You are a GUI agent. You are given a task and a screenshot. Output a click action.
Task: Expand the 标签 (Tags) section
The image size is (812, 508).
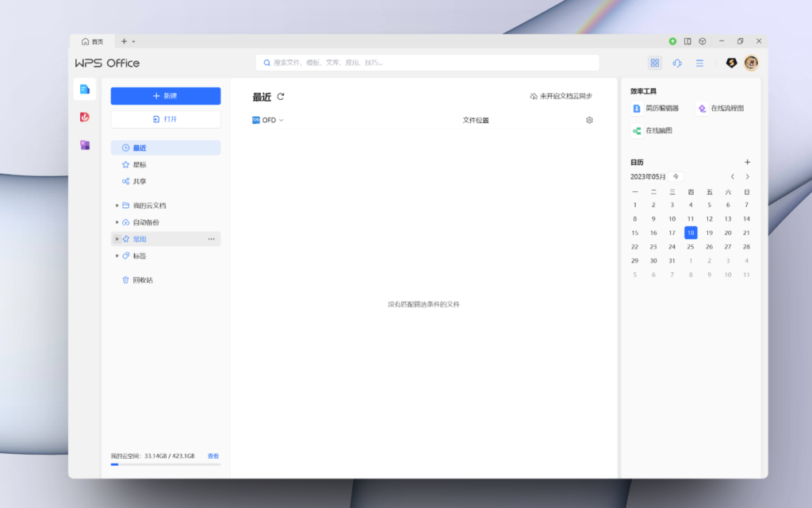click(117, 256)
